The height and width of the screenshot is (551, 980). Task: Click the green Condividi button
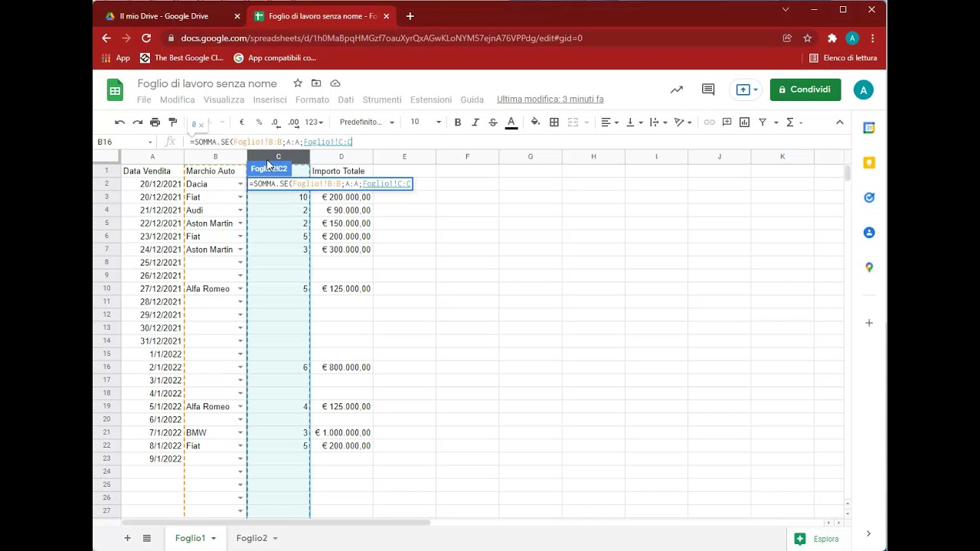coord(805,90)
